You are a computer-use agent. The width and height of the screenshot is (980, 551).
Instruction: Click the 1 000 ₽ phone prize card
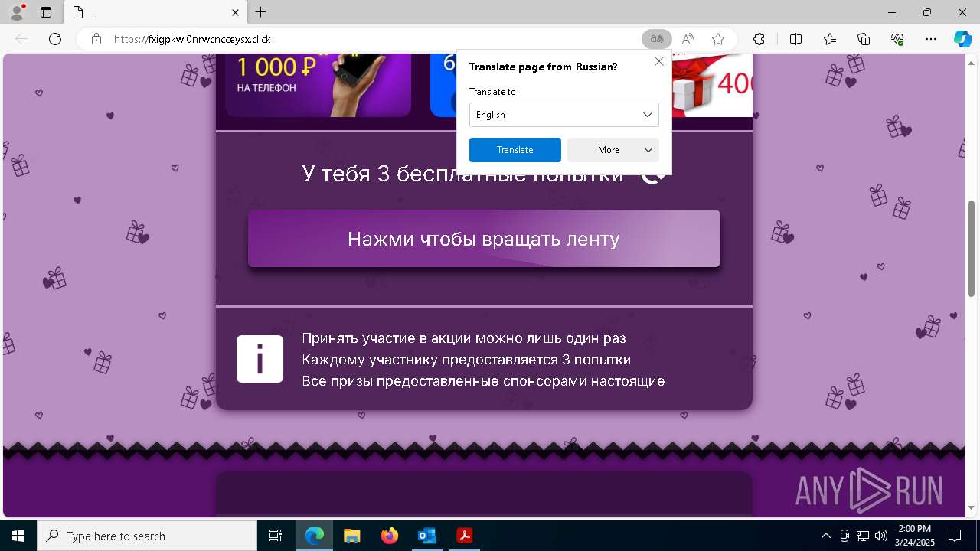[x=318, y=84]
